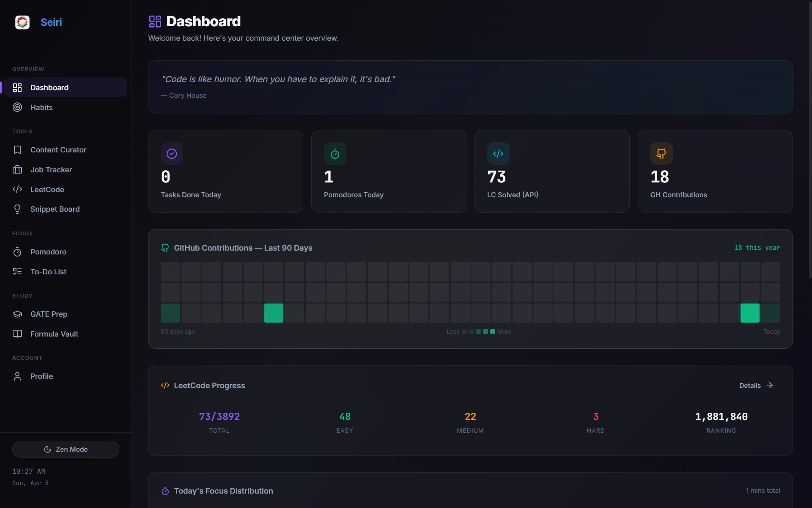The width and height of the screenshot is (812, 508).
Task: Click the page's vertical scrollbar
Action: 809,140
